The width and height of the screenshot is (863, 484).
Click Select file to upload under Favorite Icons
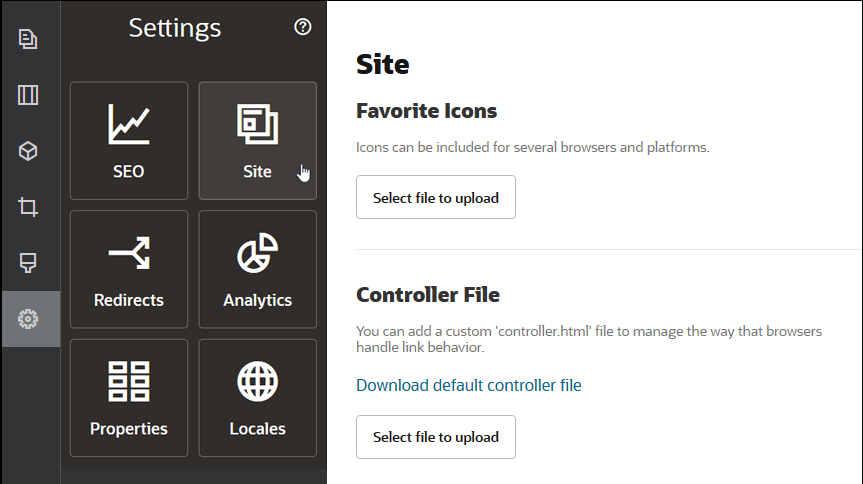pos(435,197)
